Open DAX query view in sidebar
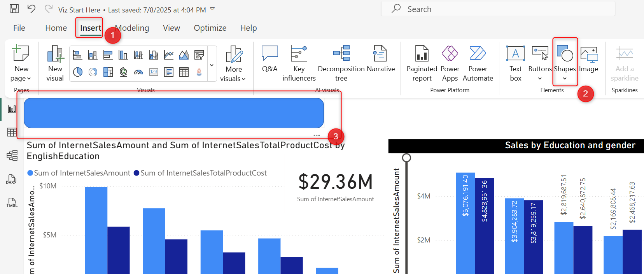644x274 pixels. pyautogui.click(x=12, y=179)
